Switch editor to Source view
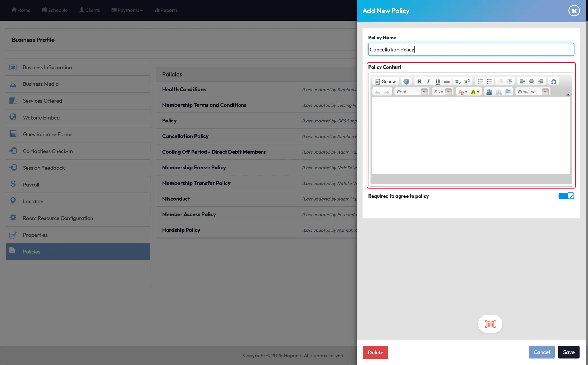The image size is (588, 365). point(386,81)
